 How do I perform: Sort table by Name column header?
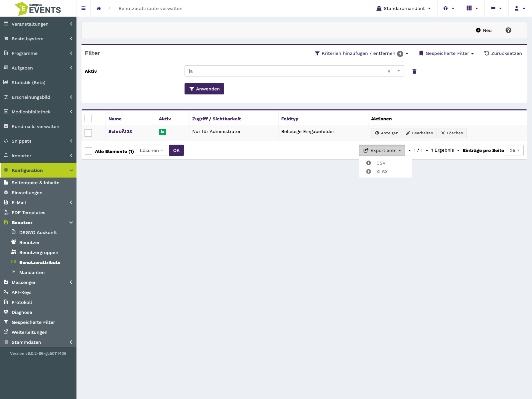point(115,119)
